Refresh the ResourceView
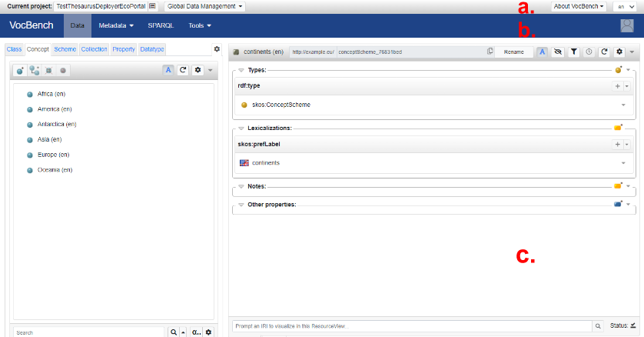Screen dimensions: 644x337 (x=604, y=52)
